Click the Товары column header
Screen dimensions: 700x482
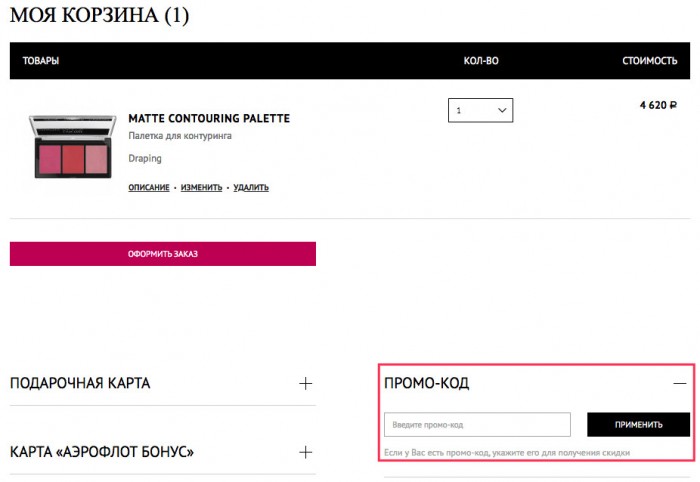[x=41, y=61]
